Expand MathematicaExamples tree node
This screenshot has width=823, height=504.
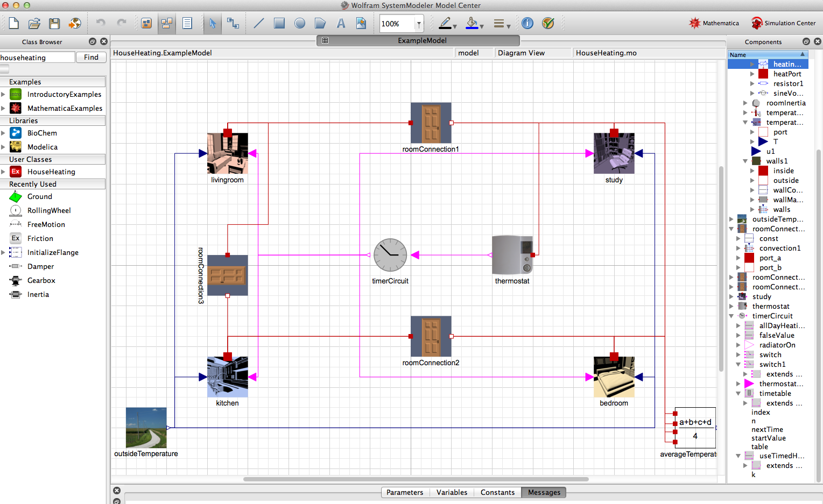click(x=3, y=108)
